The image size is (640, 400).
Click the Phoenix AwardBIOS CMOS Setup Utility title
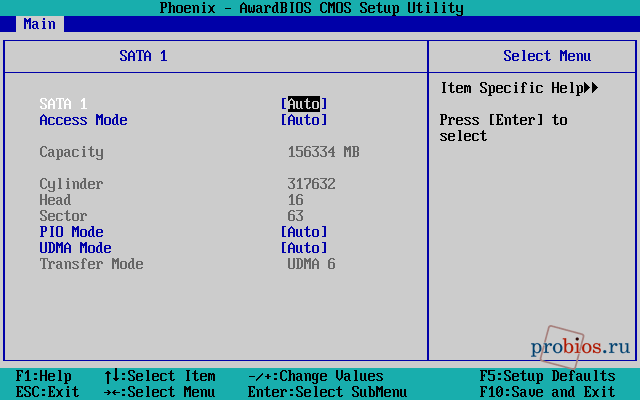[311, 8]
